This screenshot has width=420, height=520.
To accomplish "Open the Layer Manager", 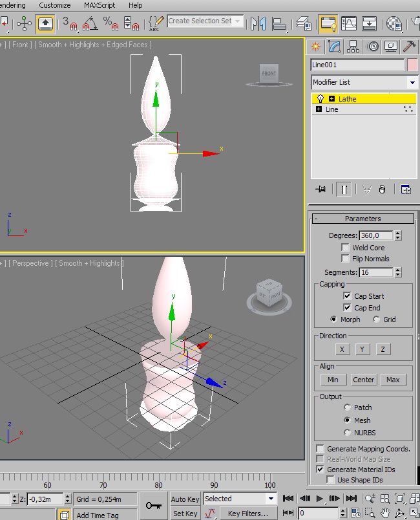I will coord(304,23).
